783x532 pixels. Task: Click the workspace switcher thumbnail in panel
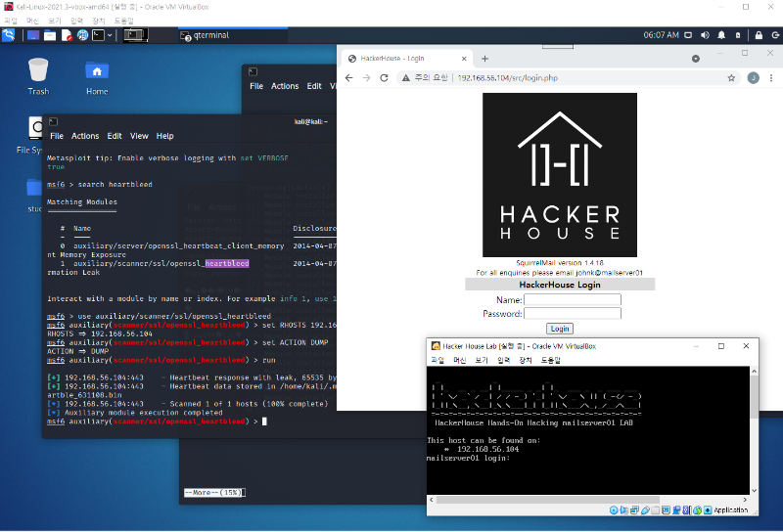135,35
